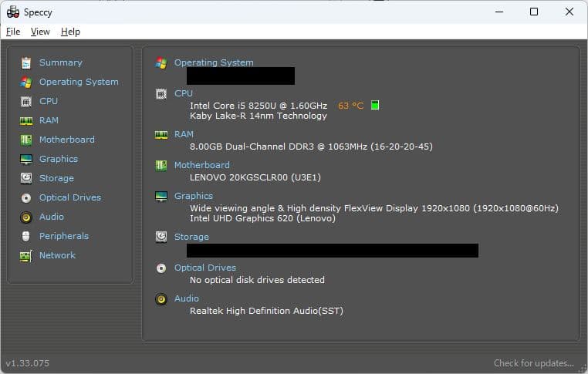Click Check for updates link
The image size is (588, 374).
tap(534, 363)
